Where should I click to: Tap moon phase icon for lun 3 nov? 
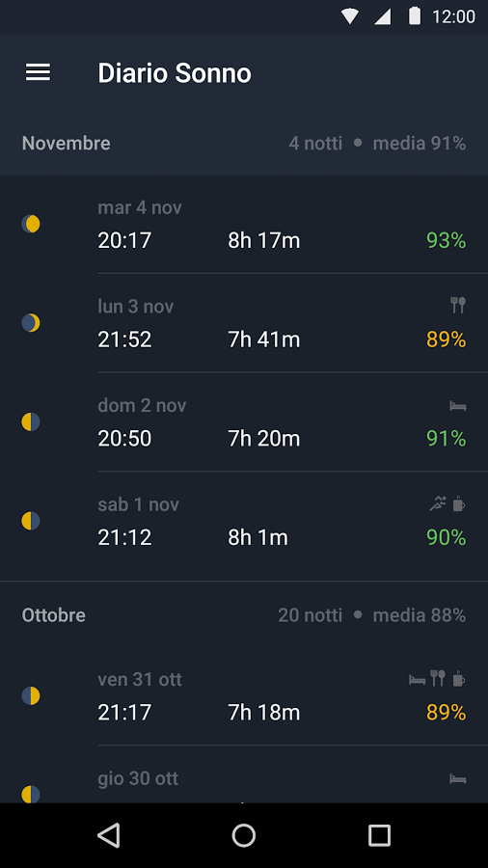tap(31, 323)
